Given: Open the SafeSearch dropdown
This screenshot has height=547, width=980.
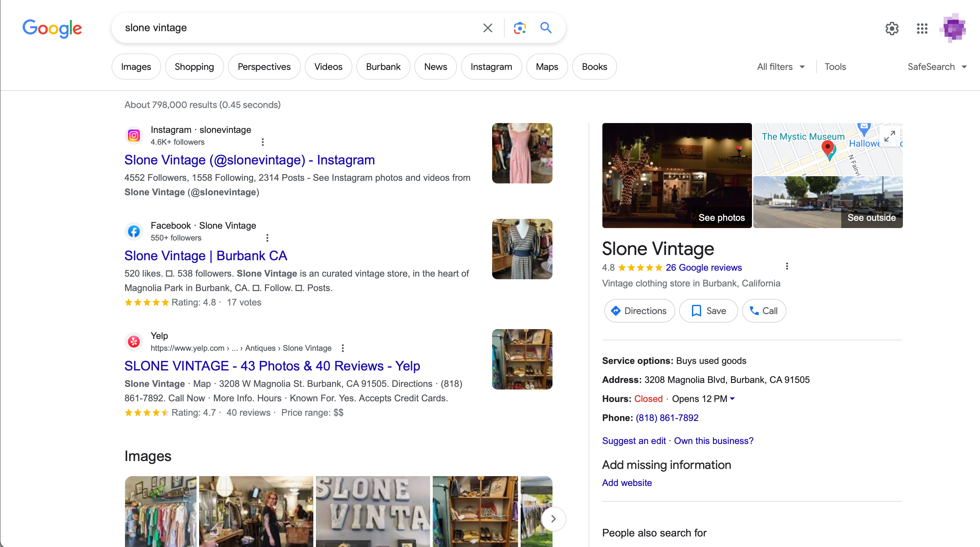Looking at the screenshot, I should pos(937,67).
